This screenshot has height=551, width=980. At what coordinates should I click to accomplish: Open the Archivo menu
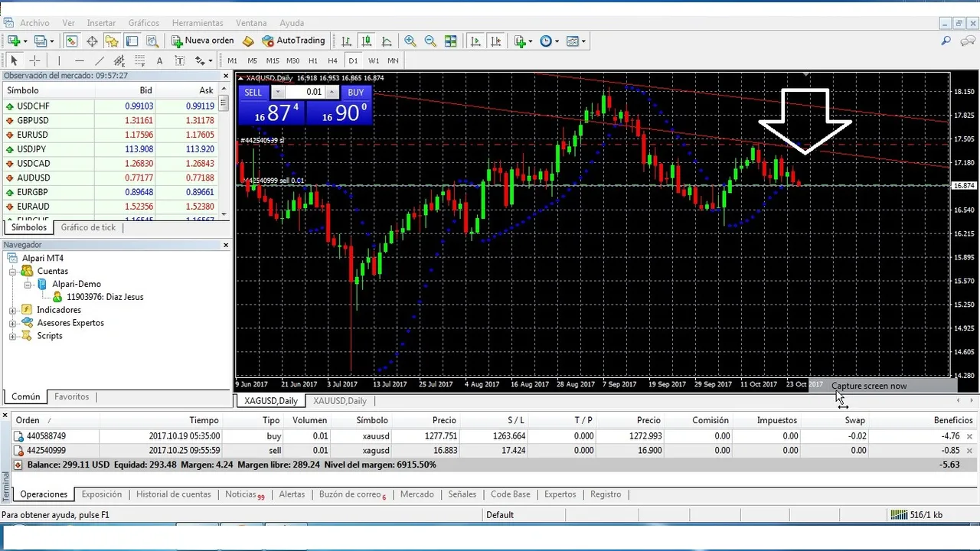34,23
